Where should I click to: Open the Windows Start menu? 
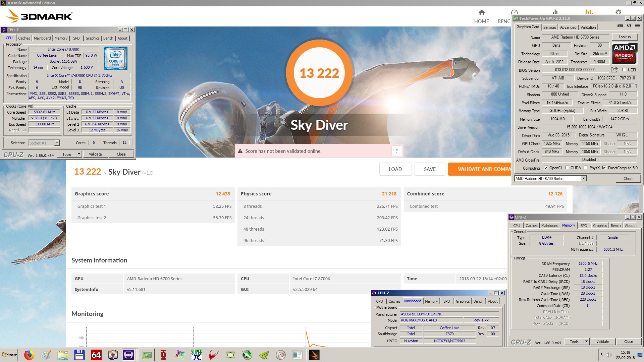[9, 355]
